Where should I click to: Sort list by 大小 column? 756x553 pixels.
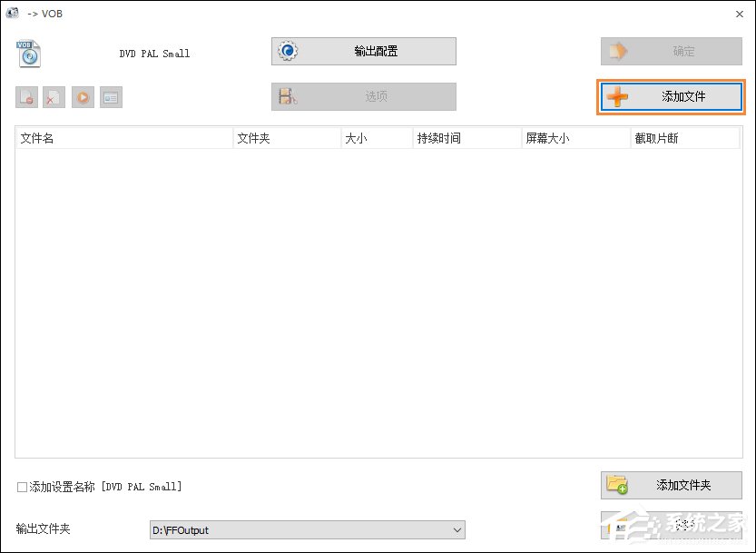(x=376, y=138)
